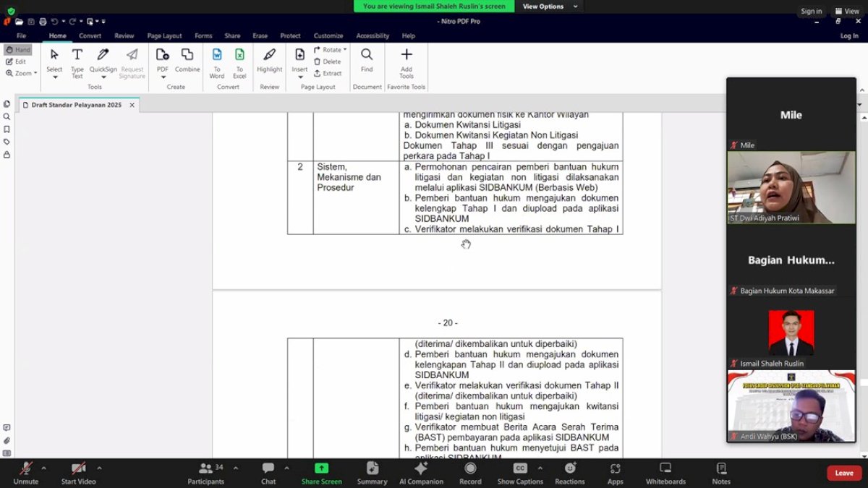868x488 pixels.
Task: Start Record in Zoom
Action: pyautogui.click(x=470, y=474)
